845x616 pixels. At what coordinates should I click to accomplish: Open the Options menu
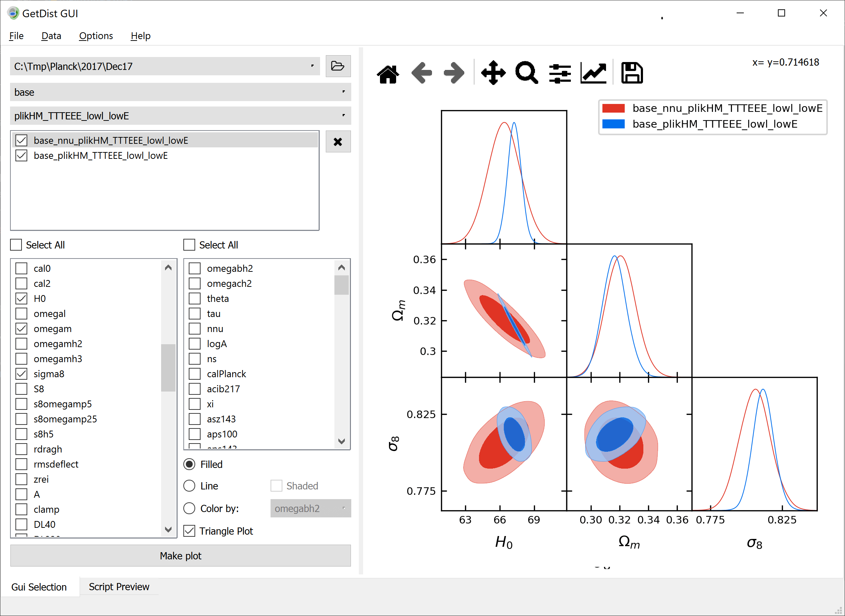pos(95,35)
